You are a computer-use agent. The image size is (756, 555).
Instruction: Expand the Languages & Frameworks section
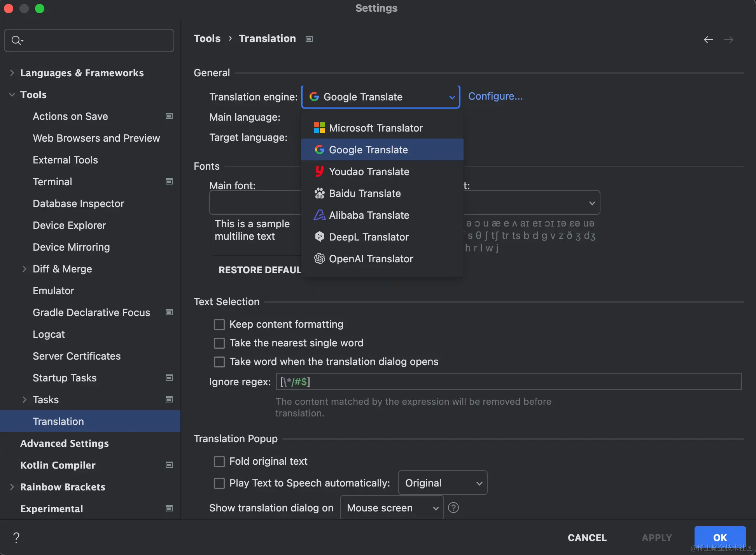click(12, 73)
